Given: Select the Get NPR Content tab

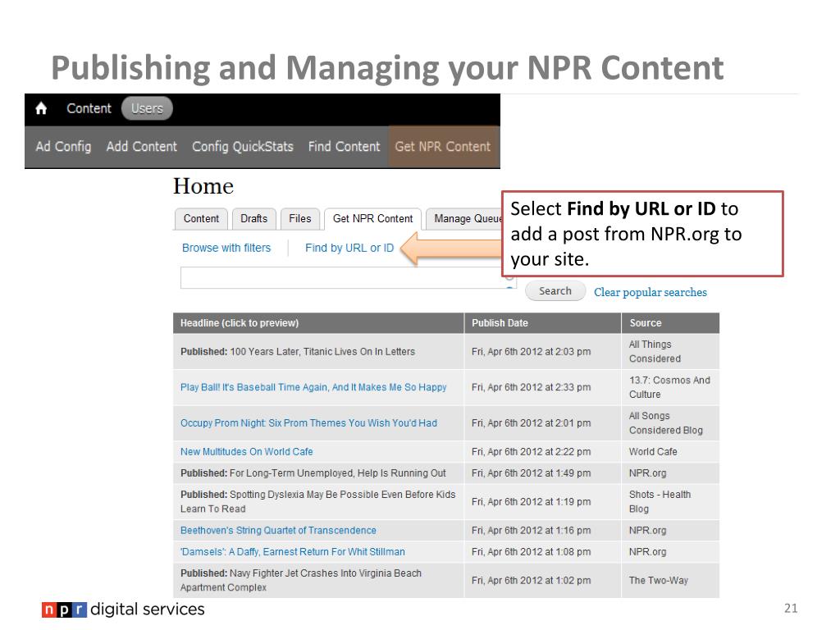Looking at the screenshot, I should (373, 219).
